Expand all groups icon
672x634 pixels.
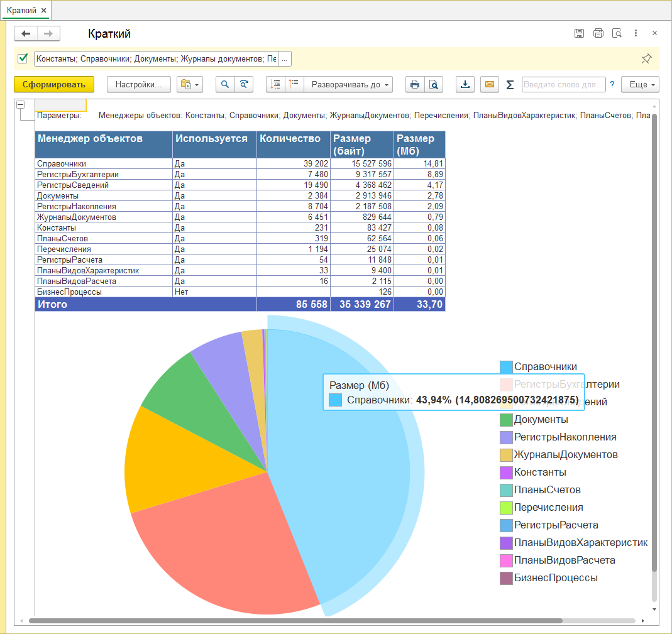pos(294,84)
